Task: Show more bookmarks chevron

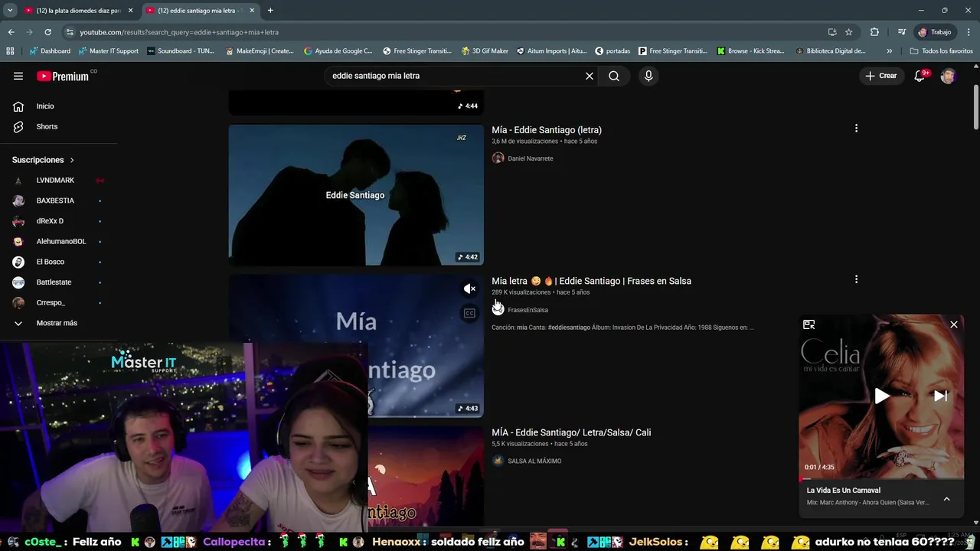Action: [x=889, y=51]
